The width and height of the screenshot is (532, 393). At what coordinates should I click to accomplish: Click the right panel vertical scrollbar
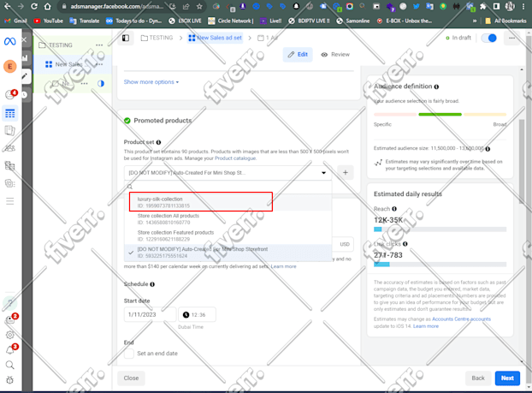[x=522, y=162]
